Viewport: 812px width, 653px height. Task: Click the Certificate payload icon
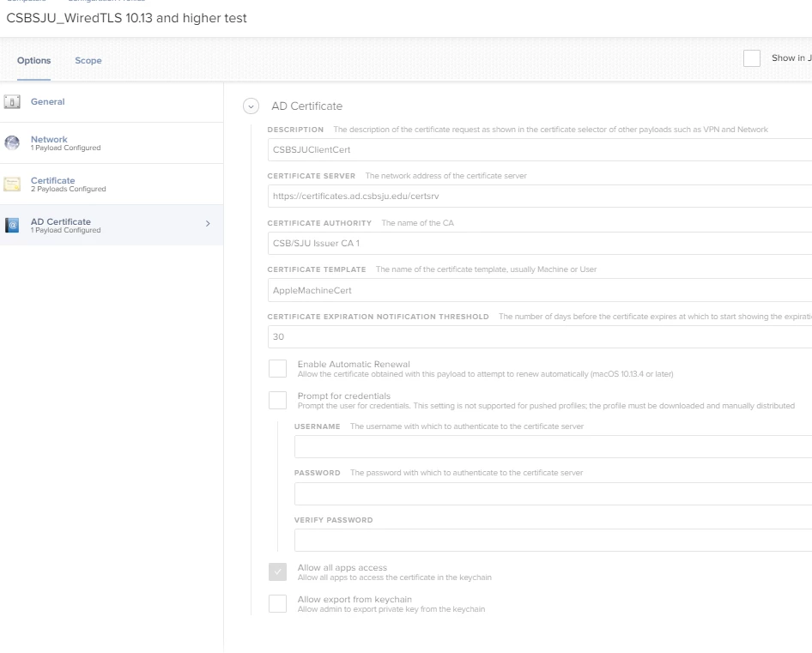tap(12, 184)
